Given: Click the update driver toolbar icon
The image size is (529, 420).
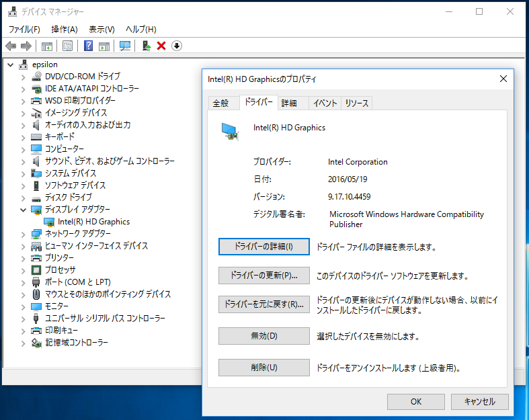Looking at the screenshot, I should click(146, 46).
